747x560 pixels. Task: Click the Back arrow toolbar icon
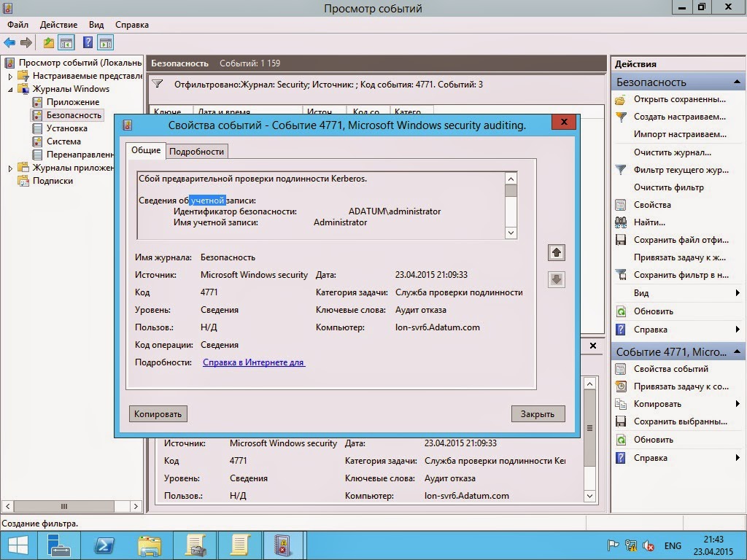coord(9,43)
